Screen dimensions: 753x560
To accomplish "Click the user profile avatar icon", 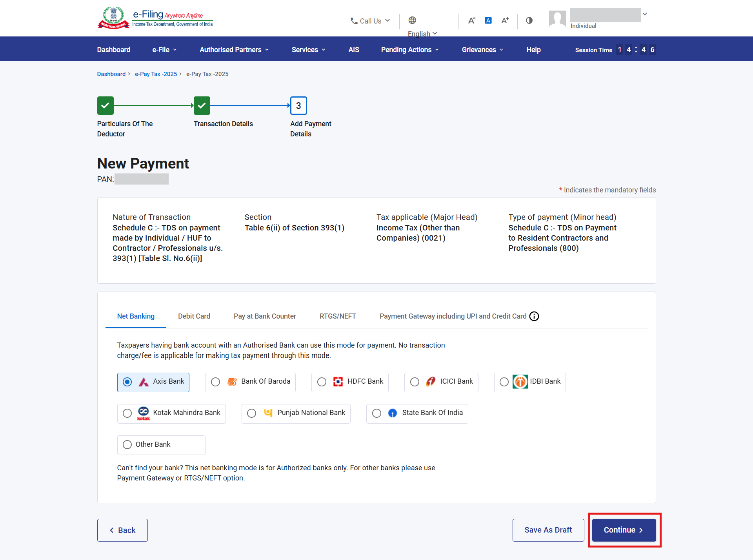I will (x=557, y=18).
